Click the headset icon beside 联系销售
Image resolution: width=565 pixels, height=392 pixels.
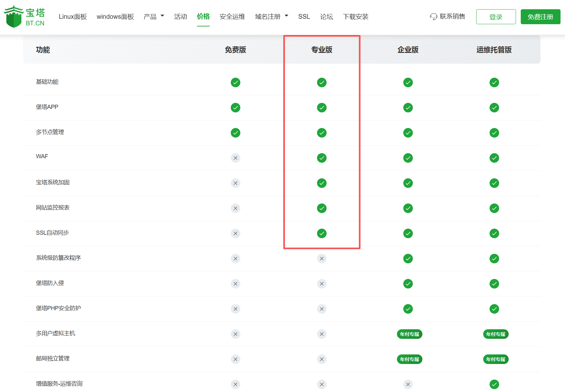[433, 17]
